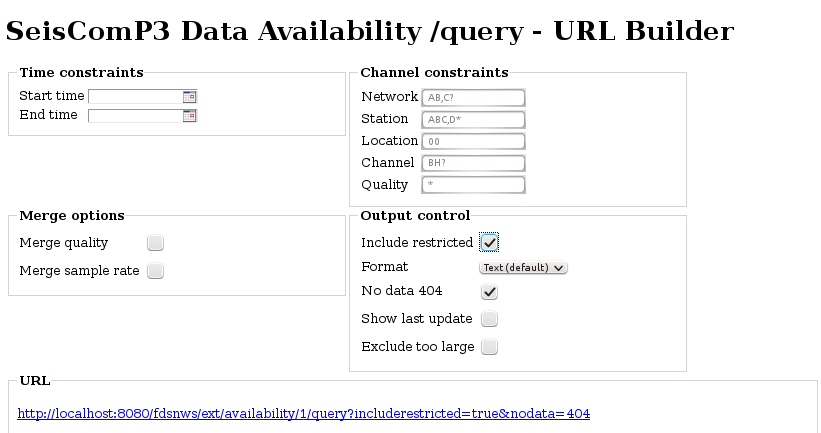This screenshot has height=433, width=821.
Task: Enable the Show last update checkbox
Action: (x=489, y=319)
